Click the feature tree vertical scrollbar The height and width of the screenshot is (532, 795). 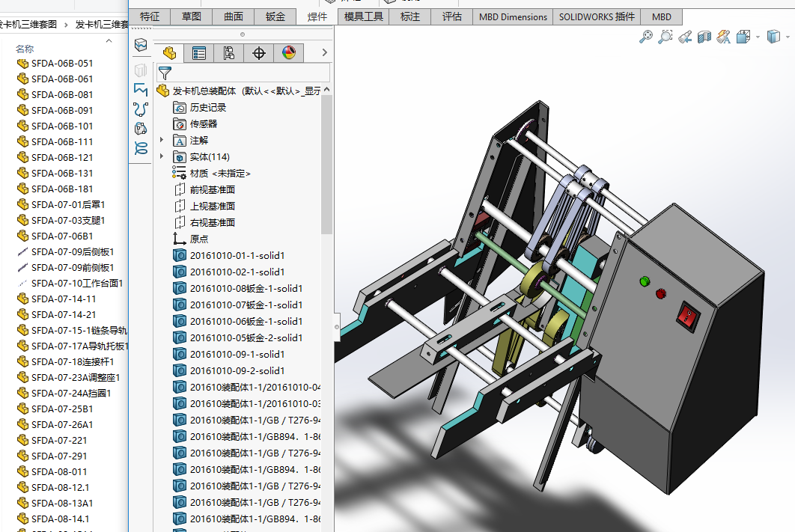point(326,165)
